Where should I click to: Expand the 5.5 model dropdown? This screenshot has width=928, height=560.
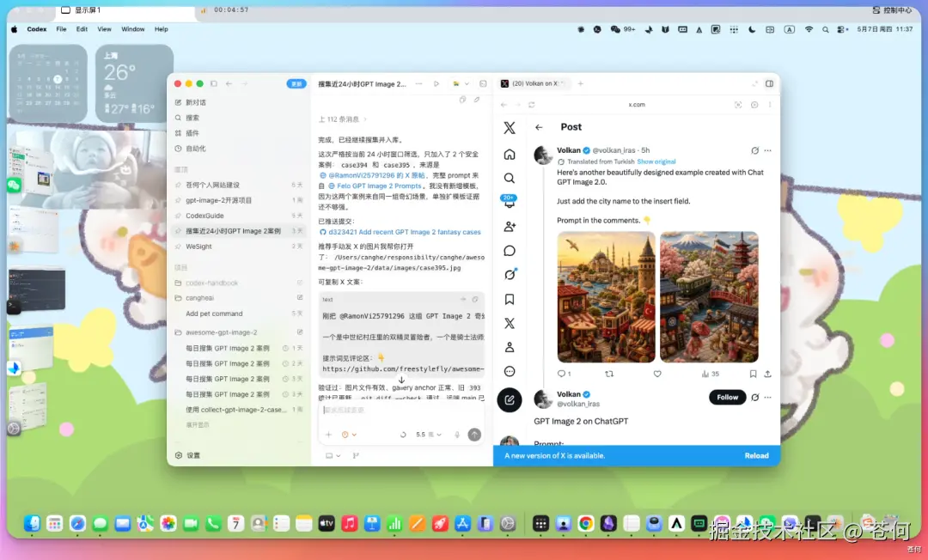pos(429,435)
